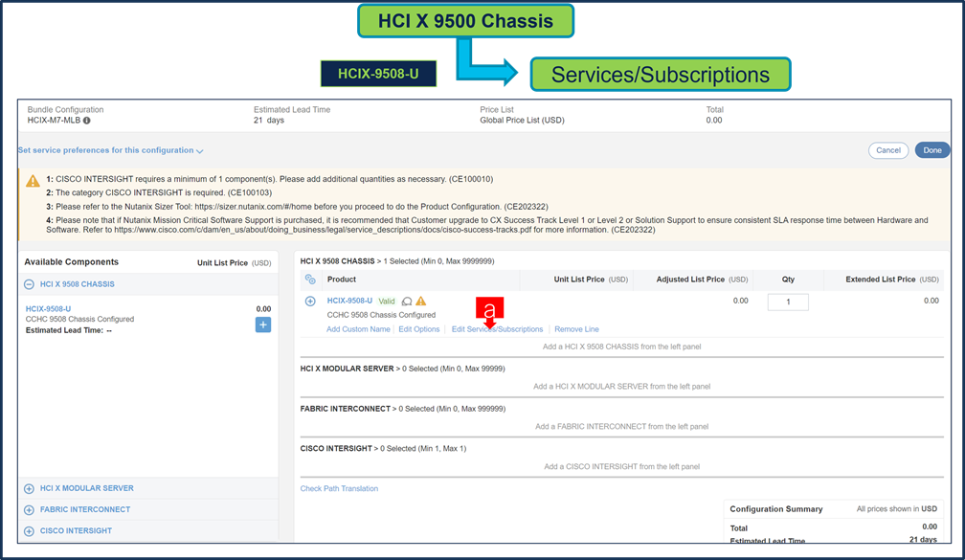The width and height of the screenshot is (965, 560).
Task: Click Check Path Translation link
Action: (339, 488)
